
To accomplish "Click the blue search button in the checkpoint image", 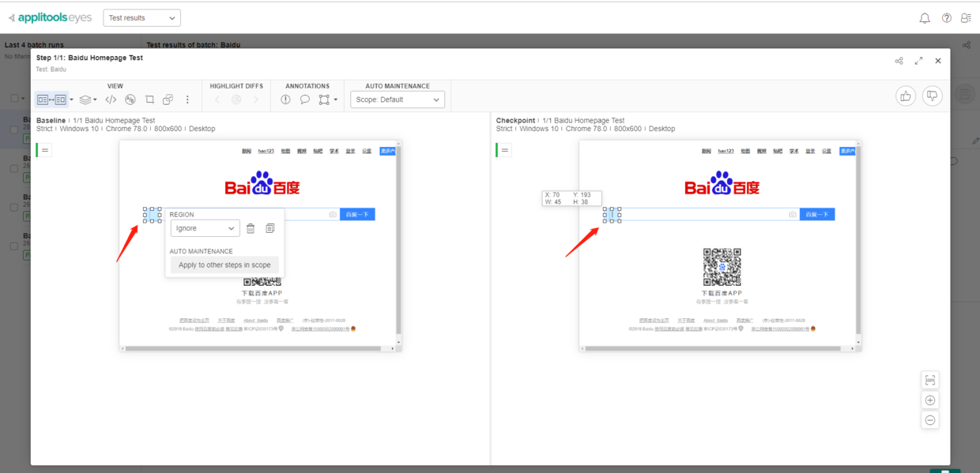I will point(817,214).
